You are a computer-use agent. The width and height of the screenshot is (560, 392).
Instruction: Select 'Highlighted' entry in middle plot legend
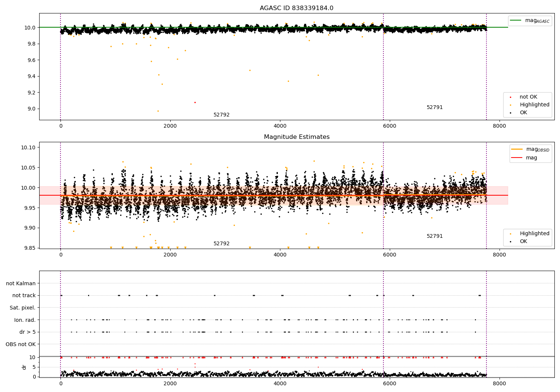pos(534,234)
